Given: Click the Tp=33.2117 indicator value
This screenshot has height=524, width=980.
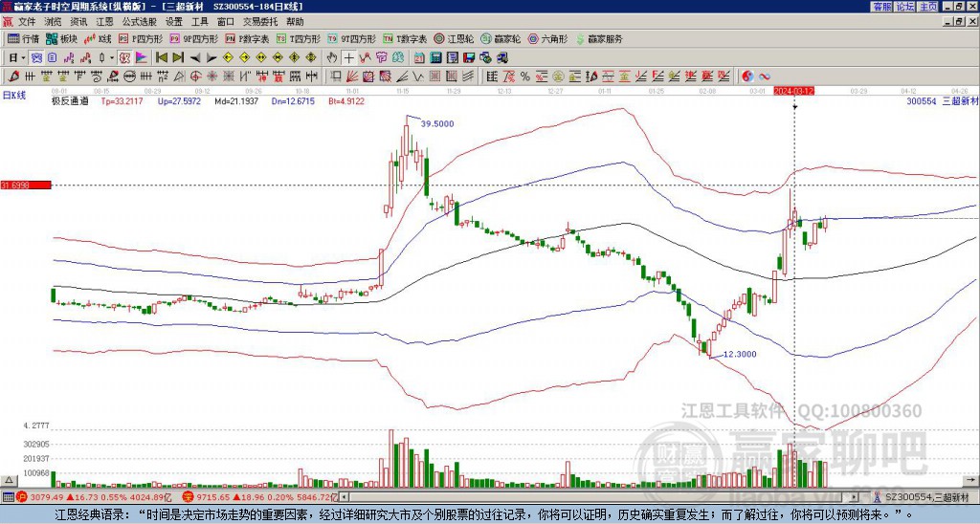Looking at the screenshot, I should 122,100.
